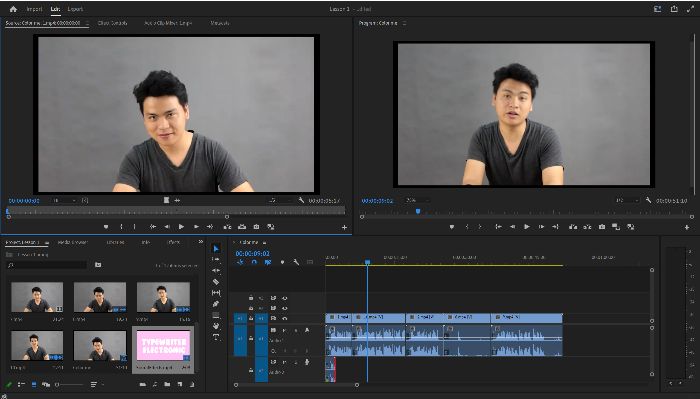Click Lift button in Program monitor

click(573, 227)
